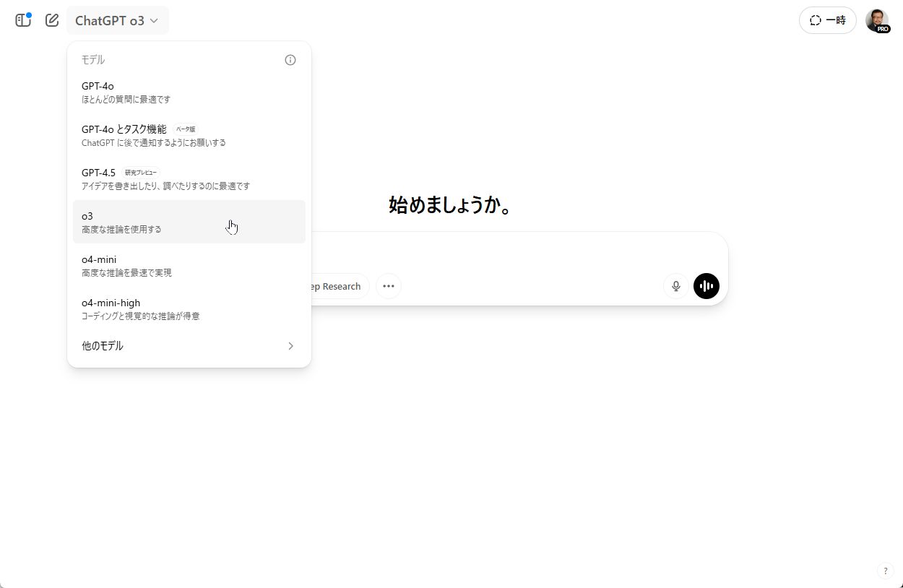Collapse the ChatGPT o3 model dropdown
903x588 pixels.
pyautogui.click(x=117, y=20)
